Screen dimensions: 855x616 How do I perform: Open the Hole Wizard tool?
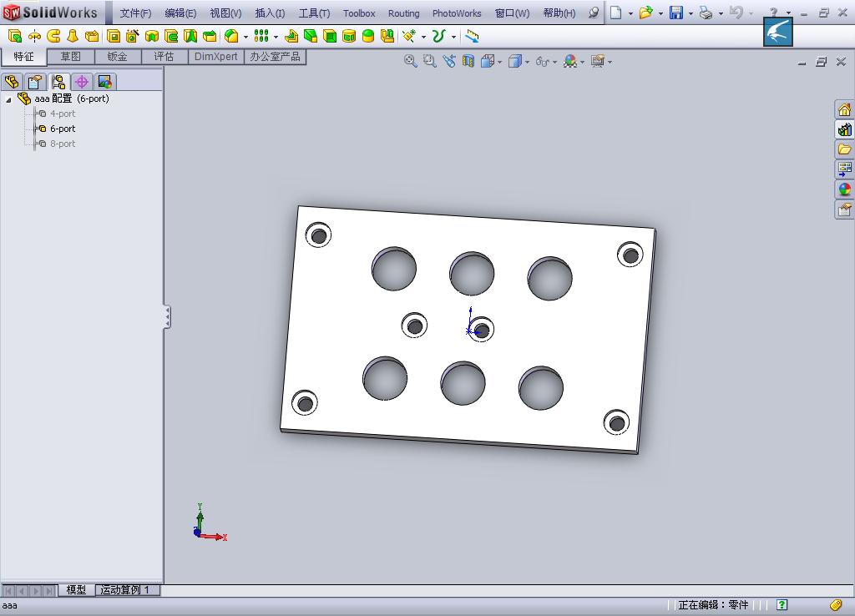click(x=133, y=37)
